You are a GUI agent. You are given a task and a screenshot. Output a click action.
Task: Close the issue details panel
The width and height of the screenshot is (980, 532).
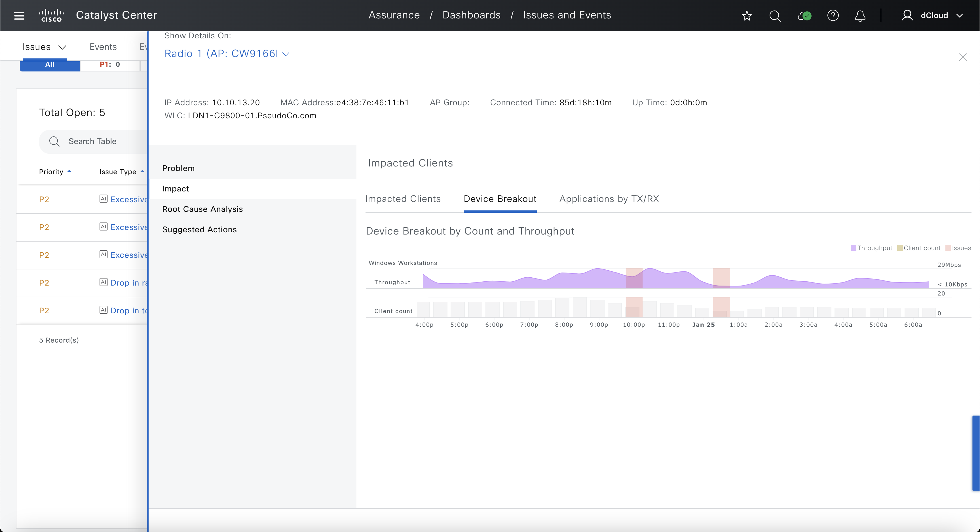pyautogui.click(x=963, y=57)
